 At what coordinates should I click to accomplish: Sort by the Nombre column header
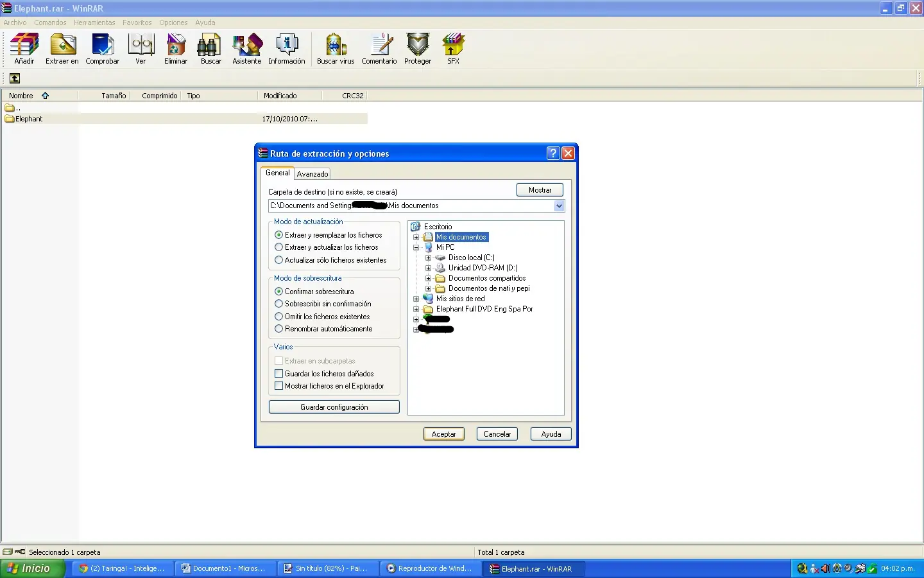[x=40, y=96]
